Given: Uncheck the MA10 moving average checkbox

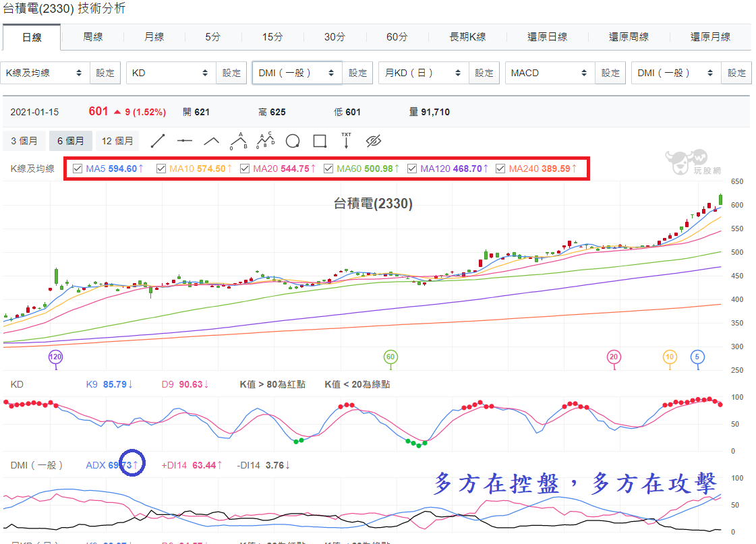Looking at the screenshot, I should [x=161, y=169].
